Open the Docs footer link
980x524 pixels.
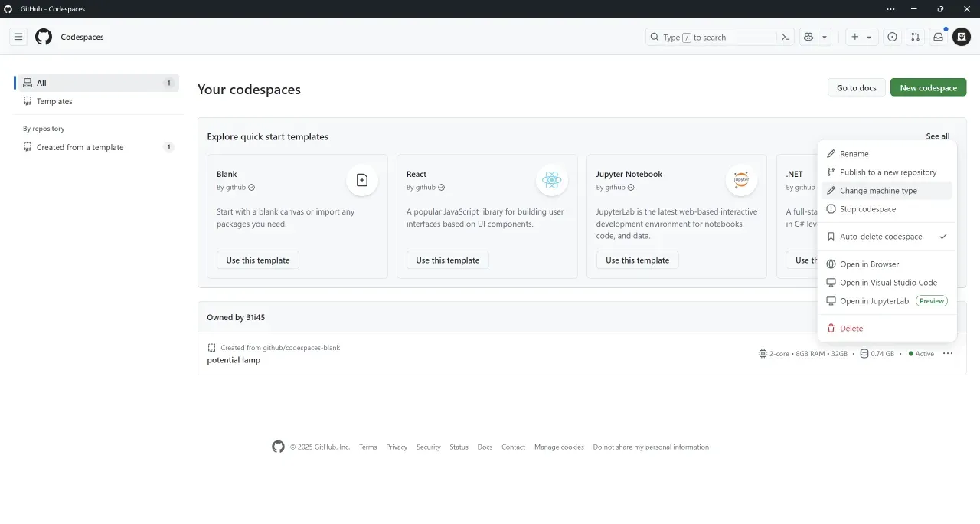click(x=485, y=447)
